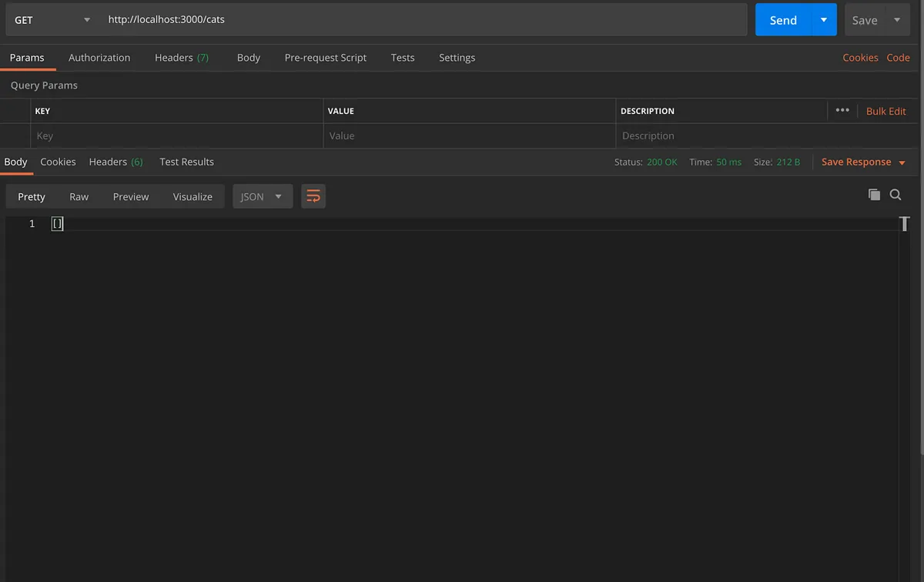The image size is (924, 582).
Task: Open the request Headers (7) tab
Action: coord(182,58)
